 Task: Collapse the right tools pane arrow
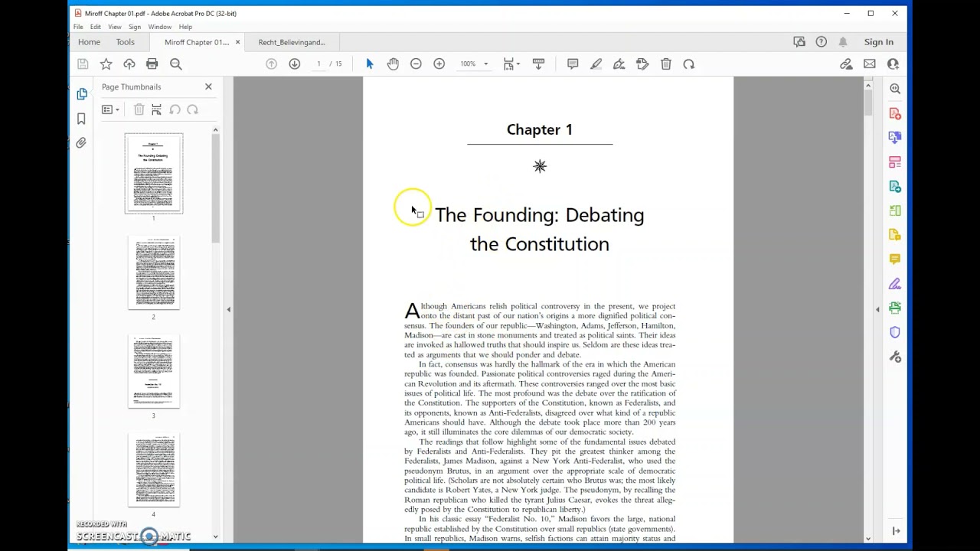(x=877, y=309)
